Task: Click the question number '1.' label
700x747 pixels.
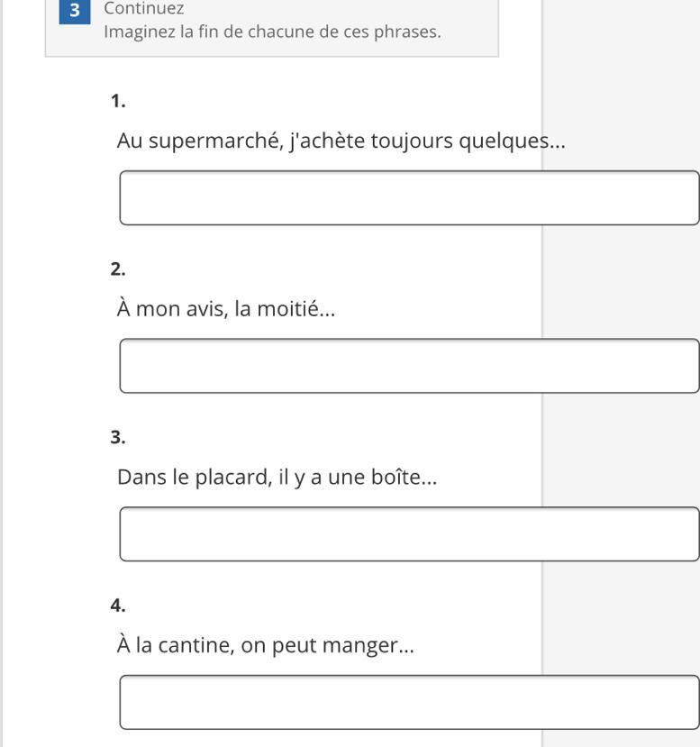Action: 118,101
